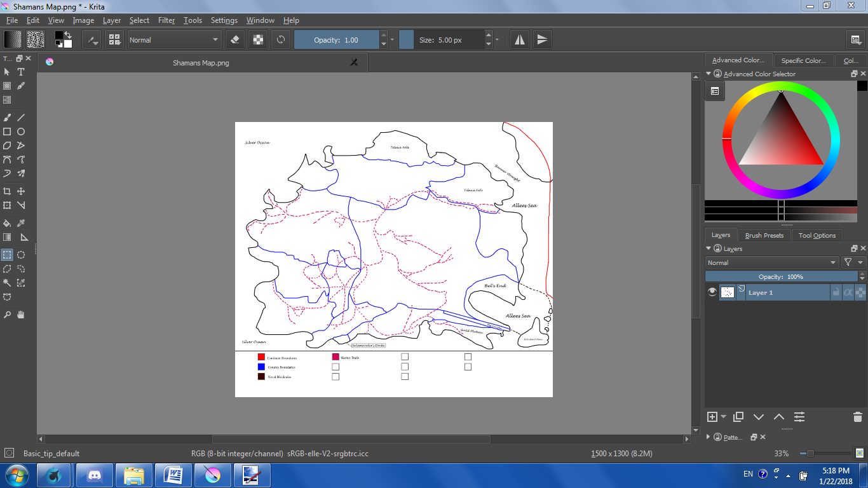Select the Text tool in the toolbox
Image resolution: width=868 pixels, height=488 pixels.
[21, 72]
